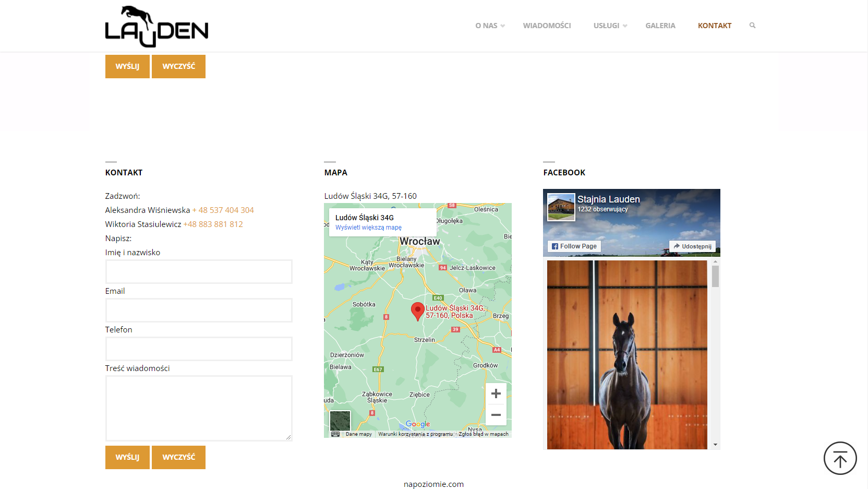Click the Wrocław label on map

point(420,241)
